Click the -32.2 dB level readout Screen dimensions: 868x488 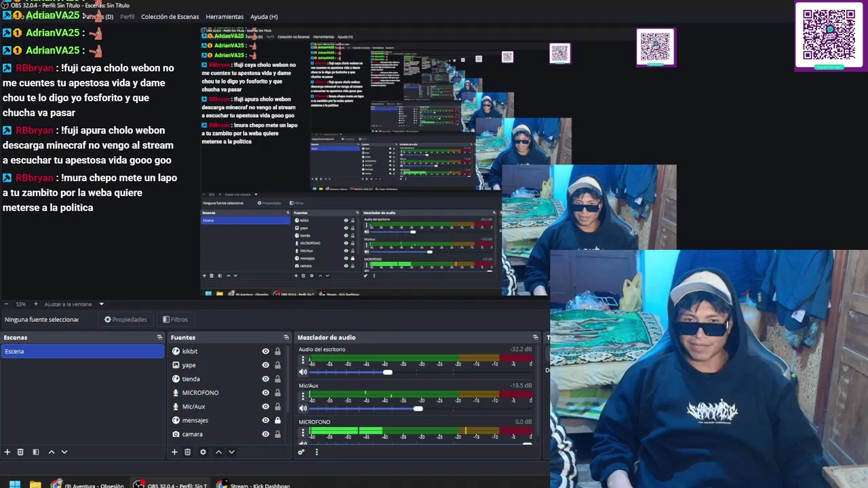coord(521,350)
